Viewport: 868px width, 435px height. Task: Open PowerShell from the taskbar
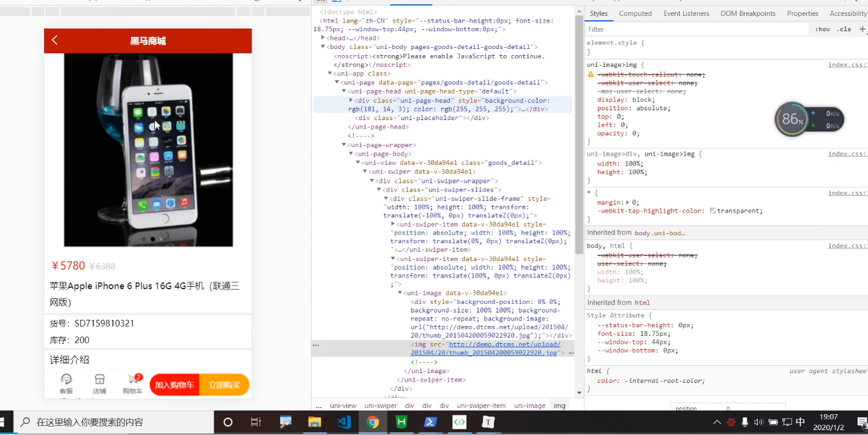pyautogui.click(x=430, y=422)
